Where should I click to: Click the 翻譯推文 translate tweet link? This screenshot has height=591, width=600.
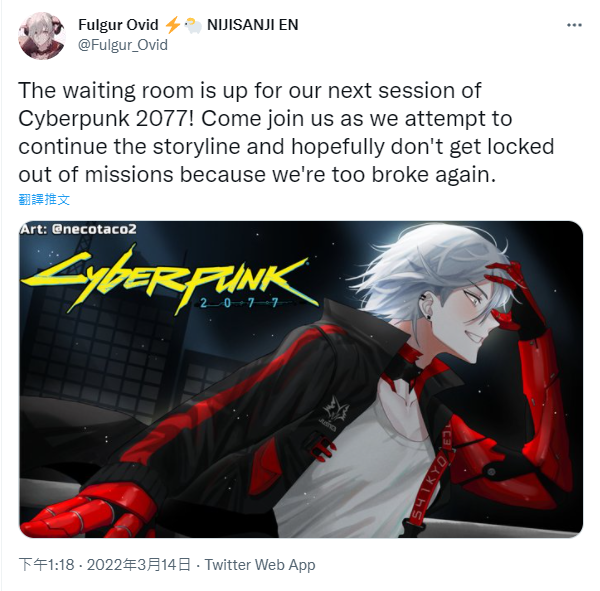tap(44, 199)
